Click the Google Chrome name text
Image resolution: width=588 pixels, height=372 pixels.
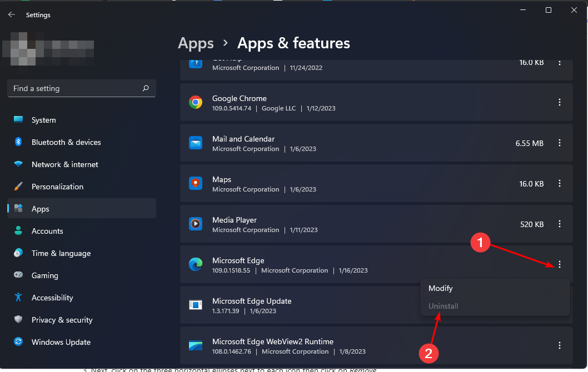239,98
